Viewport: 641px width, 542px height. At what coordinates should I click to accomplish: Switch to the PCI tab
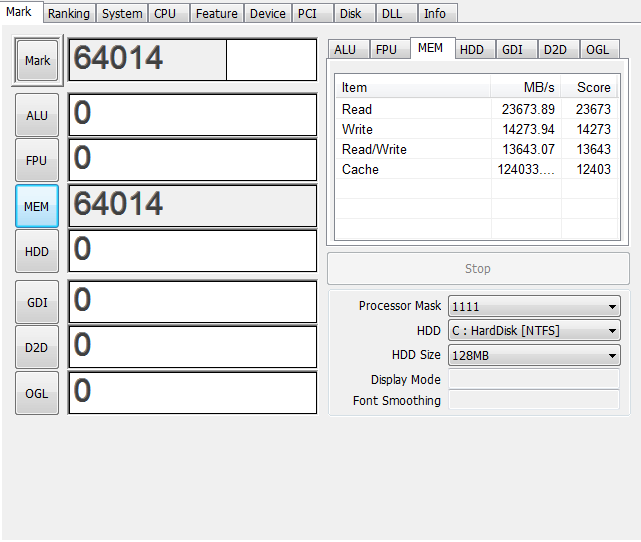[x=313, y=13]
